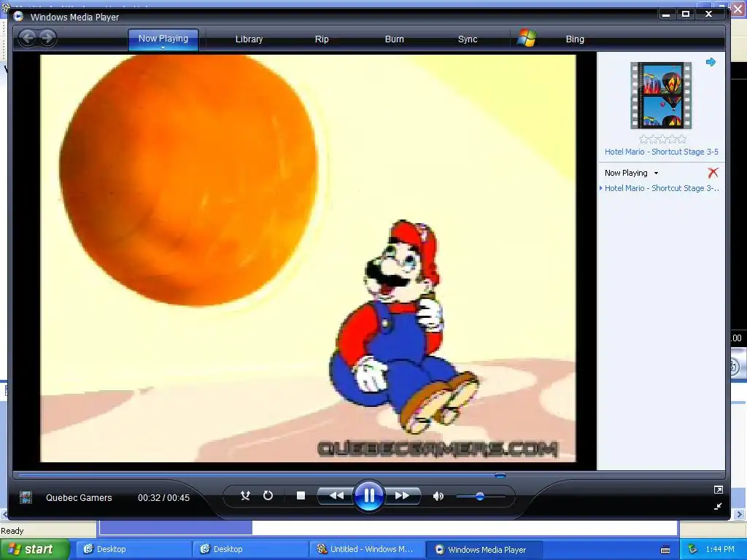Open the Rip tab

pyautogui.click(x=322, y=39)
